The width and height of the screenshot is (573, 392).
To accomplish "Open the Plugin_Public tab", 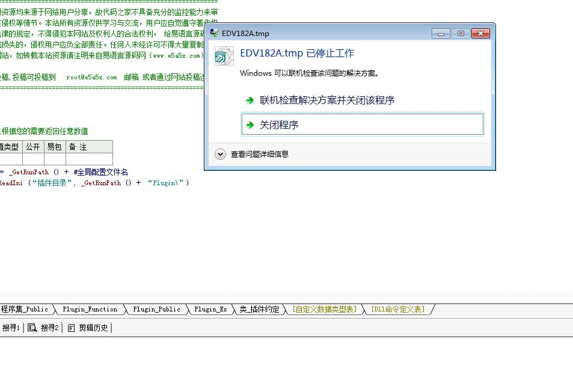I will pos(156,309).
